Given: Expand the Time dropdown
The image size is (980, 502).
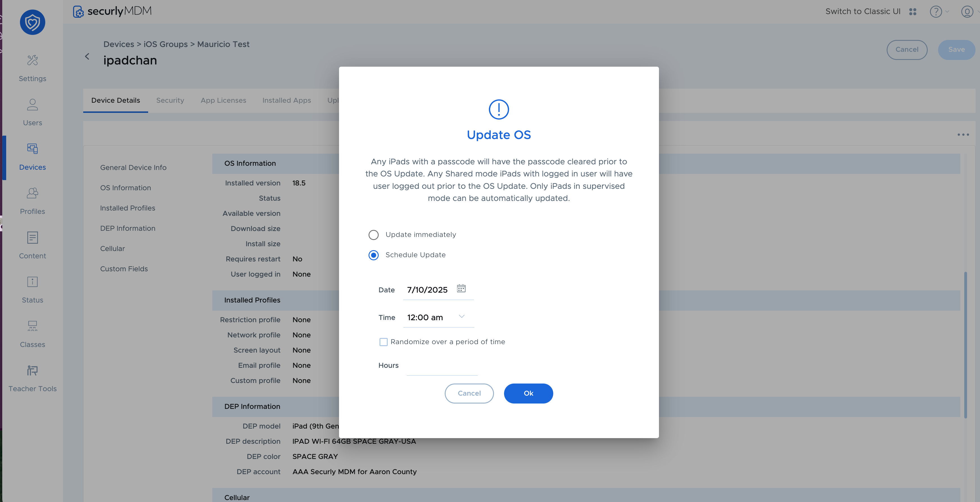Looking at the screenshot, I should click(462, 317).
